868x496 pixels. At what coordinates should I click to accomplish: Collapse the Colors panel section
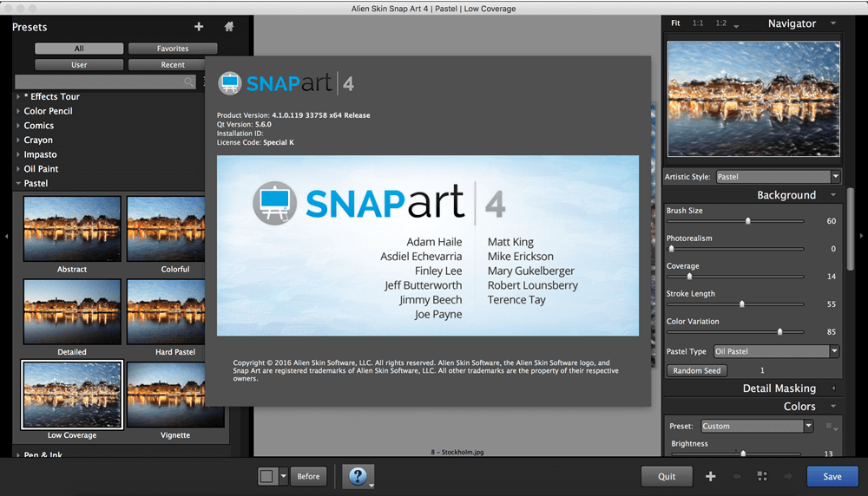[x=833, y=407]
